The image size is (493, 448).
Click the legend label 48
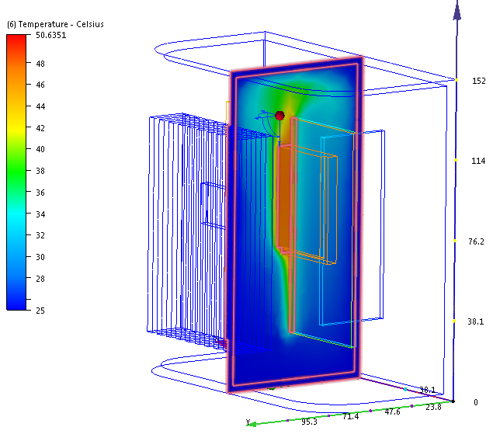[x=40, y=64]
